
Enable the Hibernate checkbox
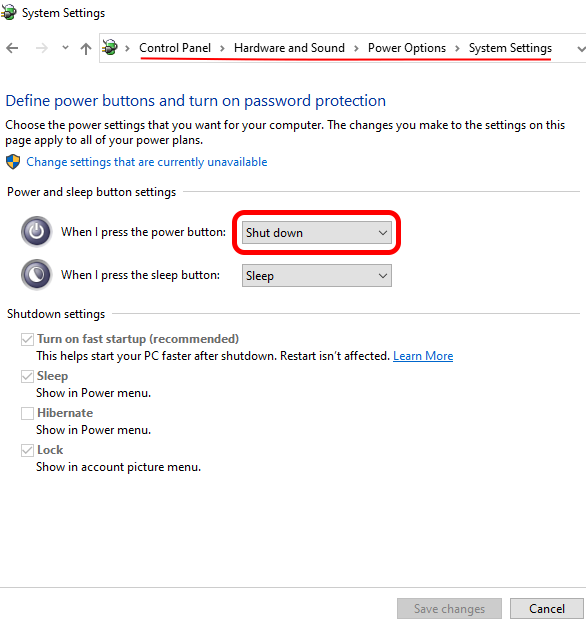pos(27,413)
